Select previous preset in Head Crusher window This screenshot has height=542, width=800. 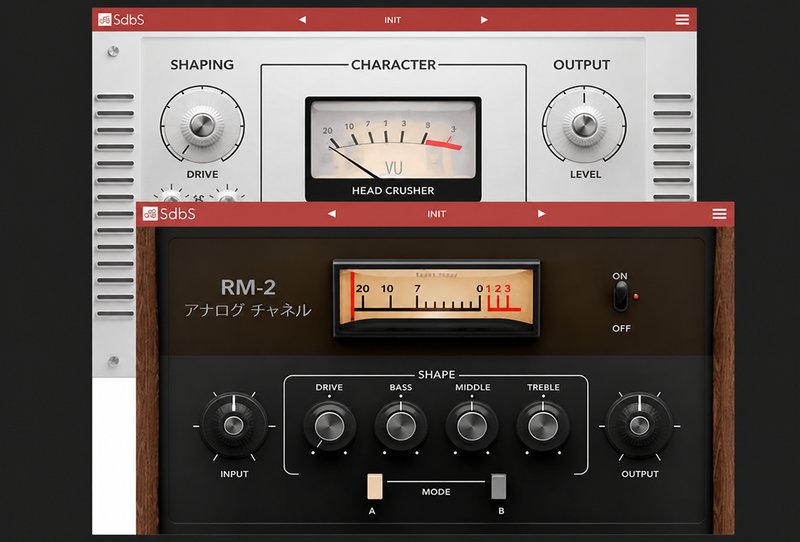click(303, 20)
